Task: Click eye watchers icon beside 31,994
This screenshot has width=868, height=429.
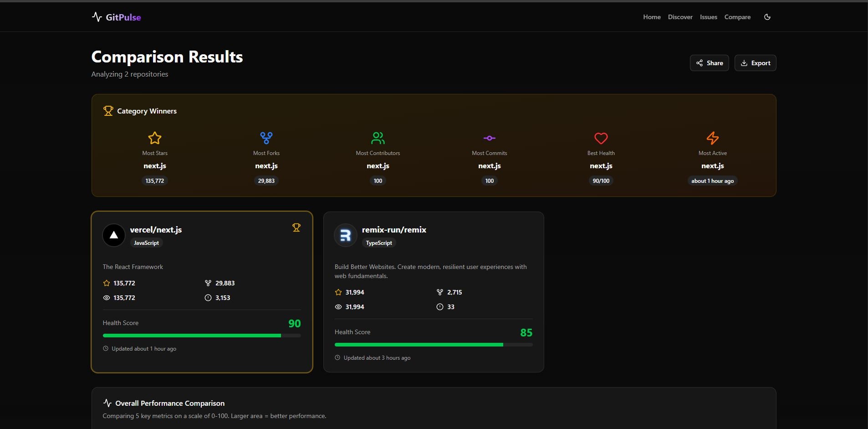Action: [338, 307]
